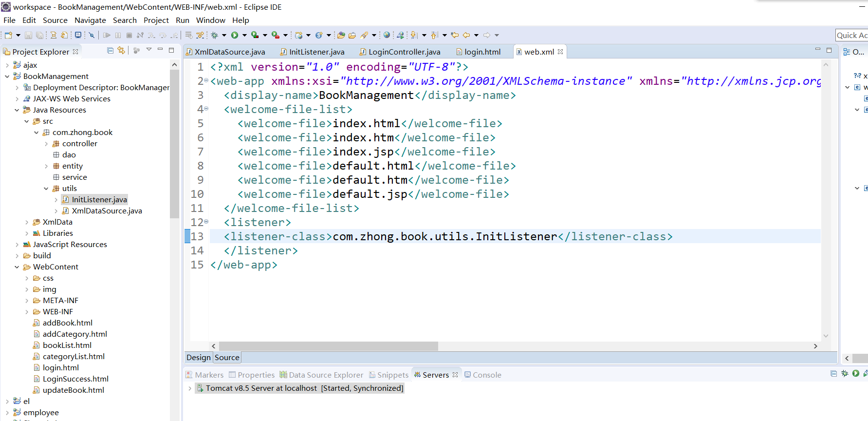The width and height of the screenshot is (868, 421).
Task: Switch to XmlDataSource.java editor tab
Action: pos(225,52)
